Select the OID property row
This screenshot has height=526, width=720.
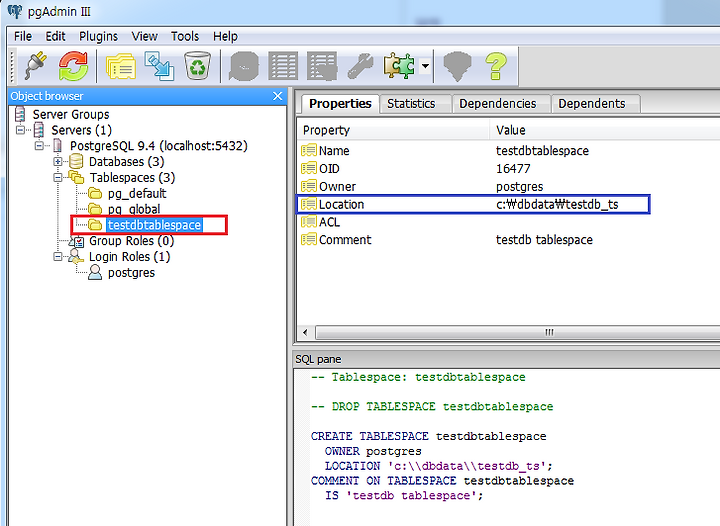508,168
